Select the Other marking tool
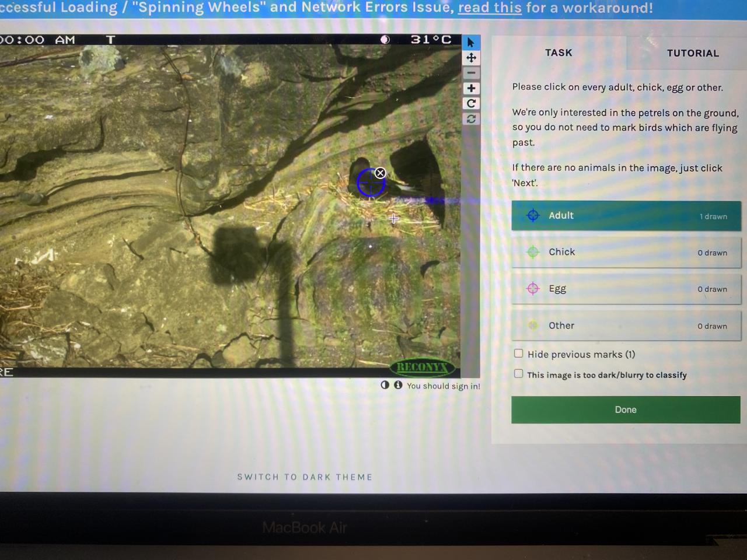 pyautogui.click(x=626, y=325)
